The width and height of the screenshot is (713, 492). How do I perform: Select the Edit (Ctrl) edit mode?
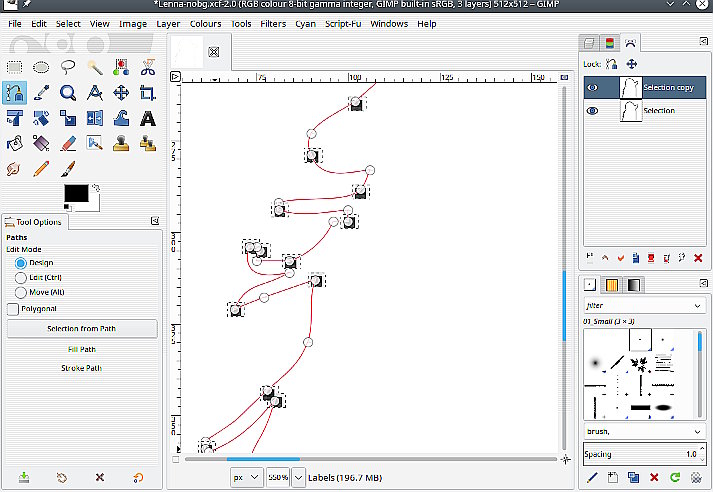click(21, 277)
